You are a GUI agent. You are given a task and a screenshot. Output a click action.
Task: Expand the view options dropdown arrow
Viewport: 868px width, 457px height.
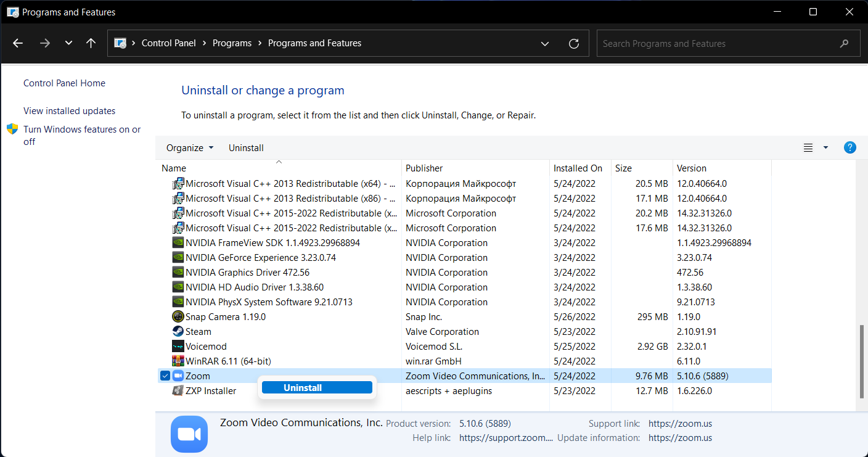coord(825,148)
